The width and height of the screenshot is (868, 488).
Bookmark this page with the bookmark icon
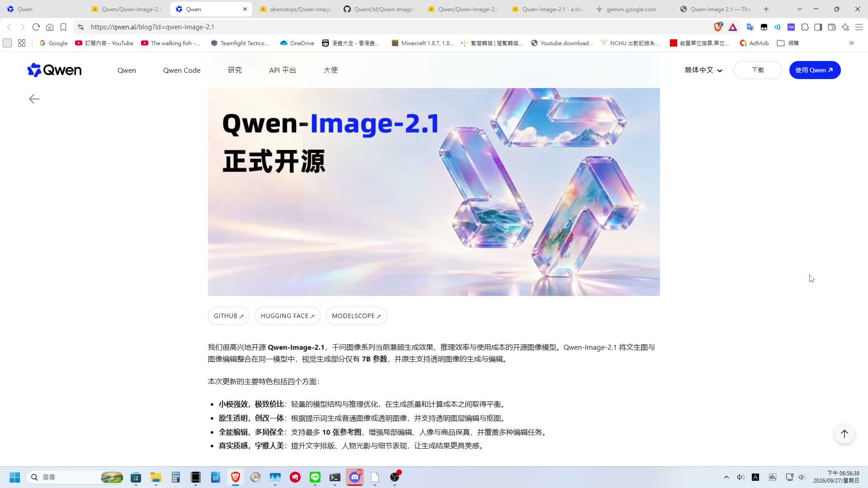point(63,27)
